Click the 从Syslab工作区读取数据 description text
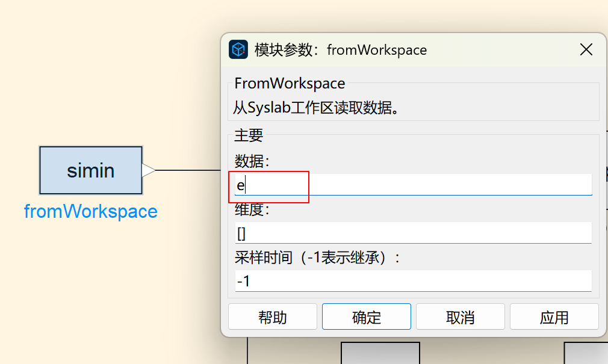Screen dimensions: 608x364 [317, 108]
